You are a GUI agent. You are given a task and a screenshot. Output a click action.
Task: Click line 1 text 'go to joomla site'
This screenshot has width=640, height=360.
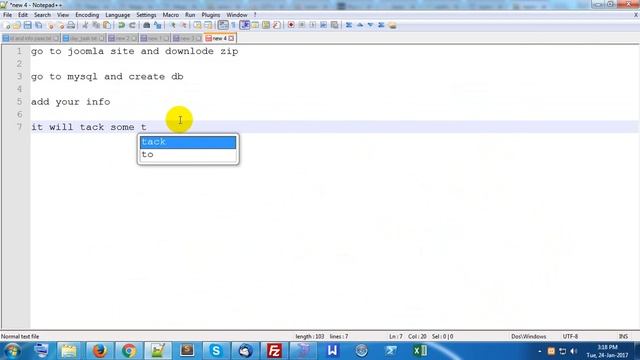click(x=83, y=51)
